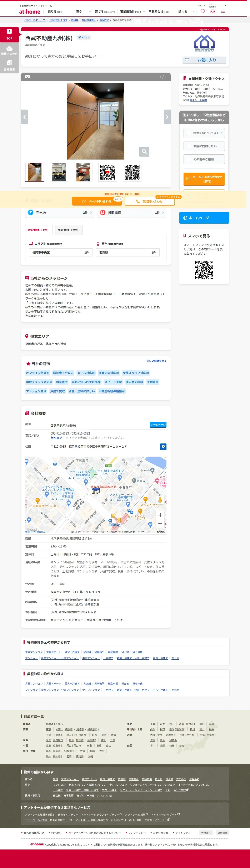Zoom in on the Google map
Viewport: 250px width, 868px height.
160,515
